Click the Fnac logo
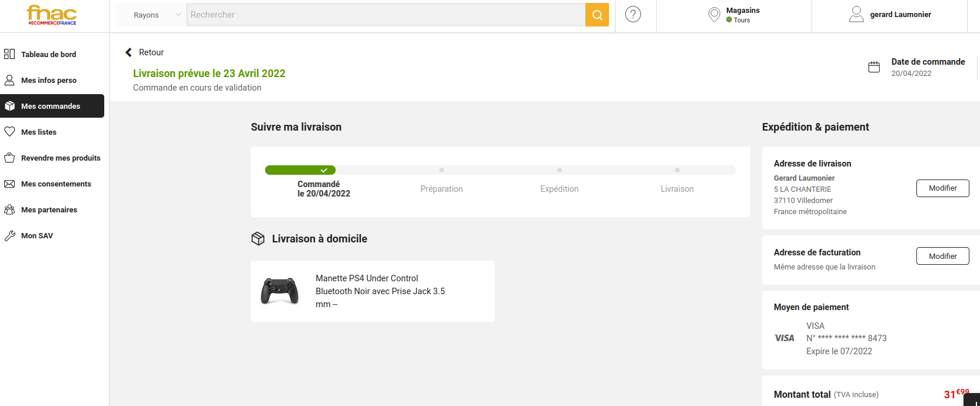Screen dimensions: 980x406 tap(52, 15)
